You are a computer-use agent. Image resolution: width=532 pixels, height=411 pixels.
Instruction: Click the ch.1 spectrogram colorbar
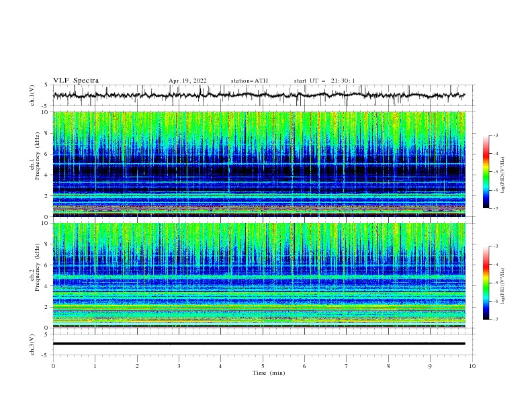(x=486, y=172)
